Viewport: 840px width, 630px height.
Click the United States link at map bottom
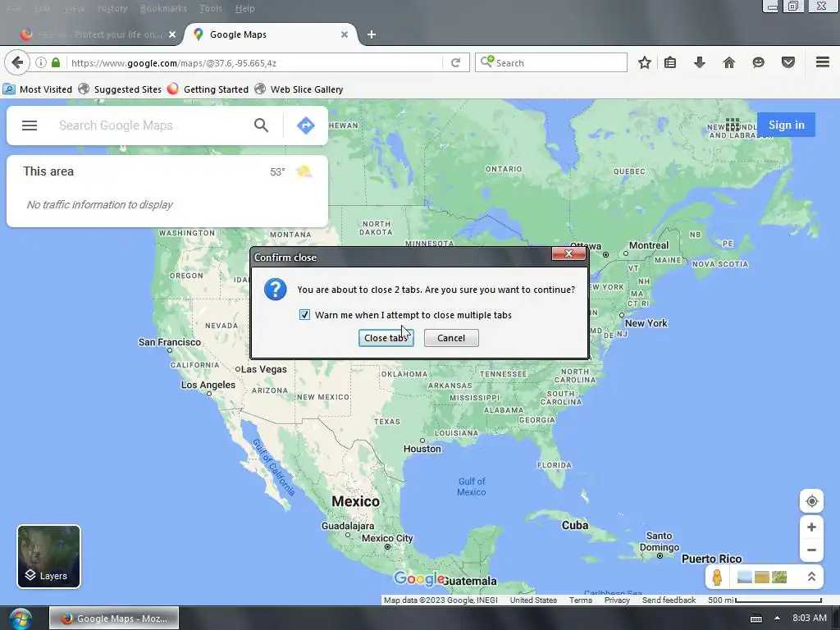click(x=533, y=600)
